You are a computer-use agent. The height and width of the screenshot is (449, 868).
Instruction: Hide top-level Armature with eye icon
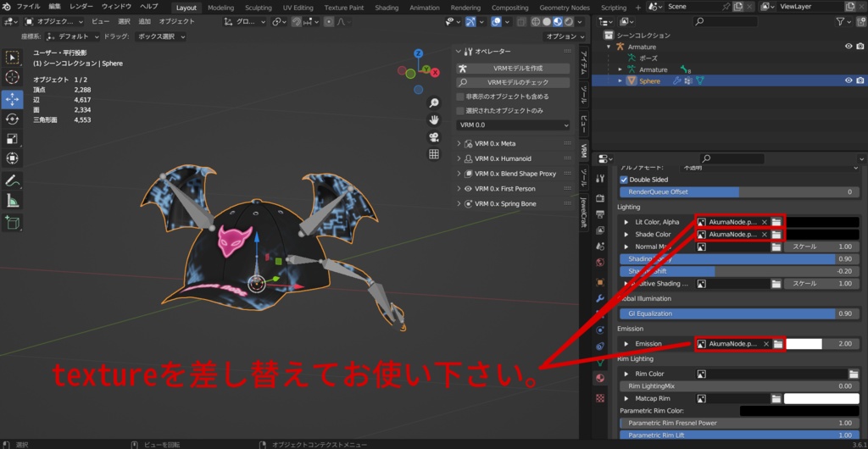(849, 47)
